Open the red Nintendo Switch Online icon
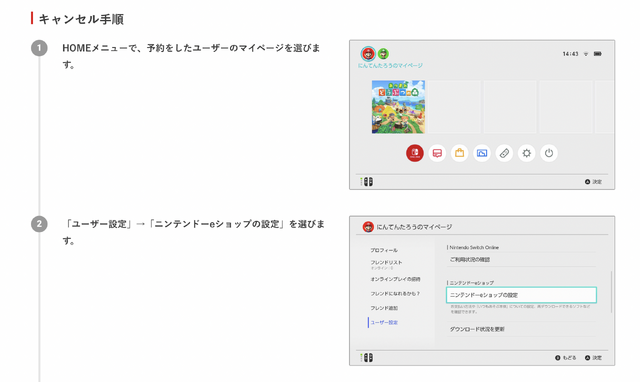Viewport: 640px width, 382px height. point(415,153)
